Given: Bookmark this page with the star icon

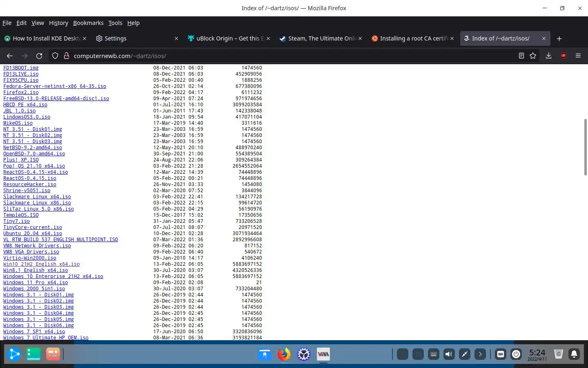Looking at the screenshot, I should point(533,56).
